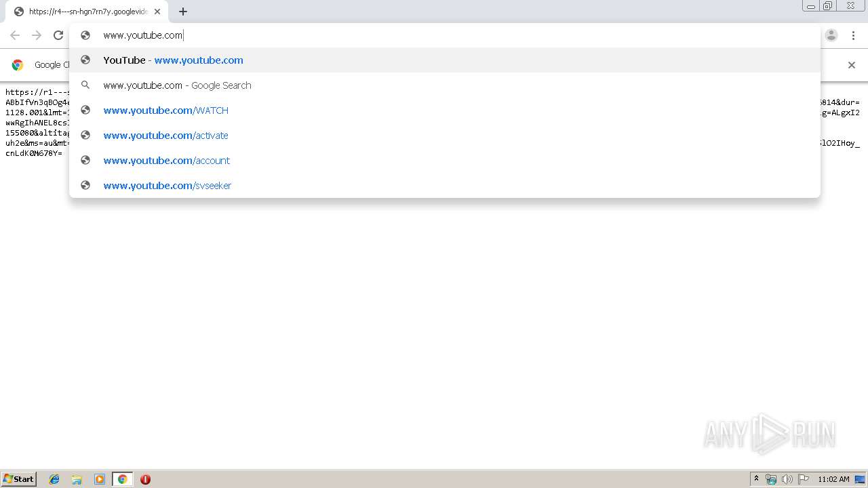
Task: Pick the www.youtube.com/activate suggestion
Action: click(445, 136)
